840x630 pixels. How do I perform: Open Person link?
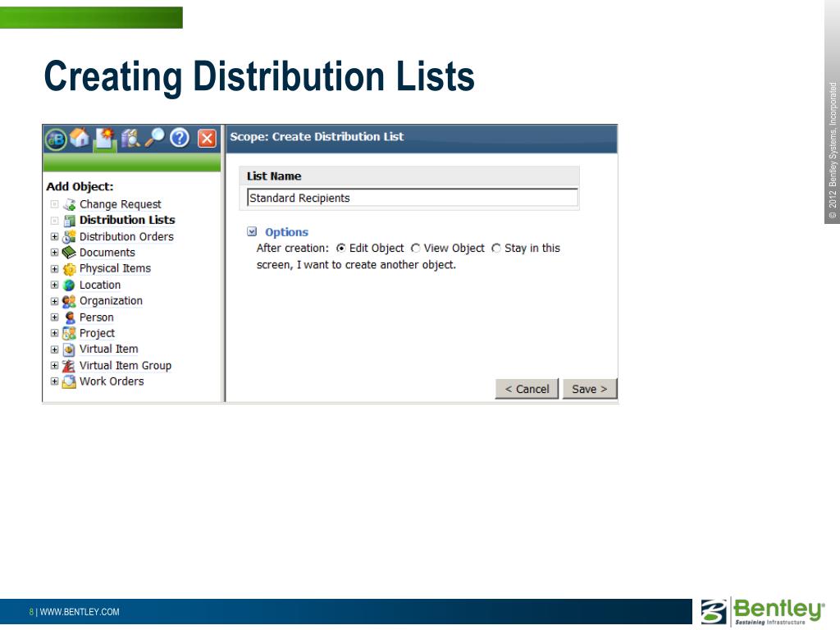tap(97, 317)
